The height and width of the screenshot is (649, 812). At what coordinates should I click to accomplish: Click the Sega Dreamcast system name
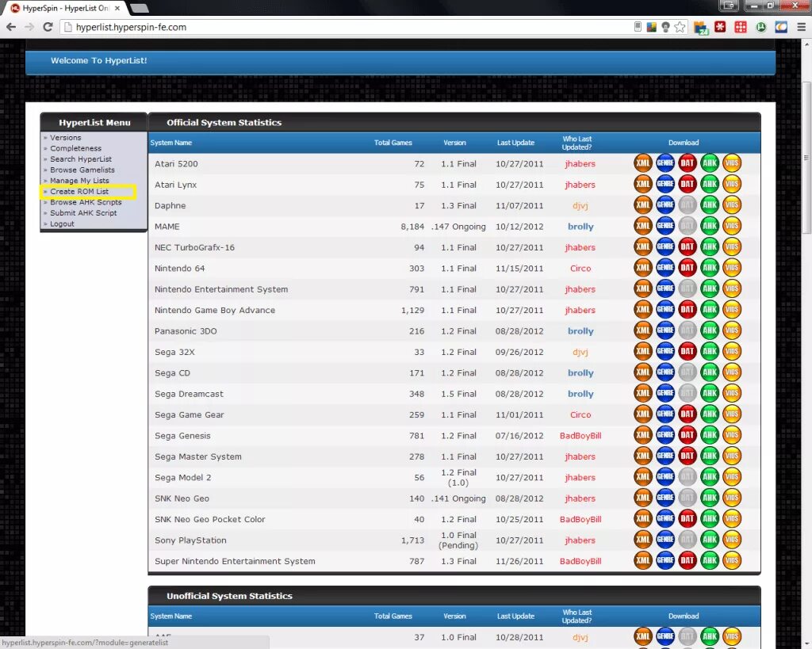[x=189, y=394]
